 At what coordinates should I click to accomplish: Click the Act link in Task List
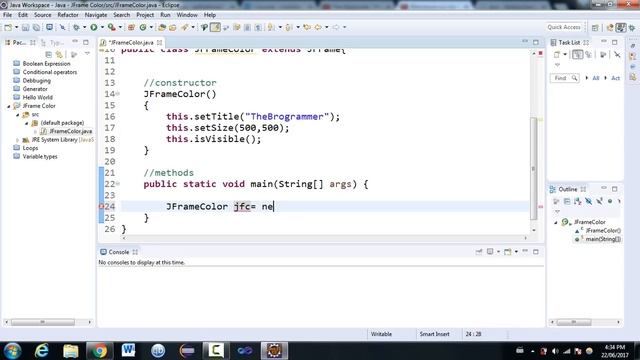point(615,78)
